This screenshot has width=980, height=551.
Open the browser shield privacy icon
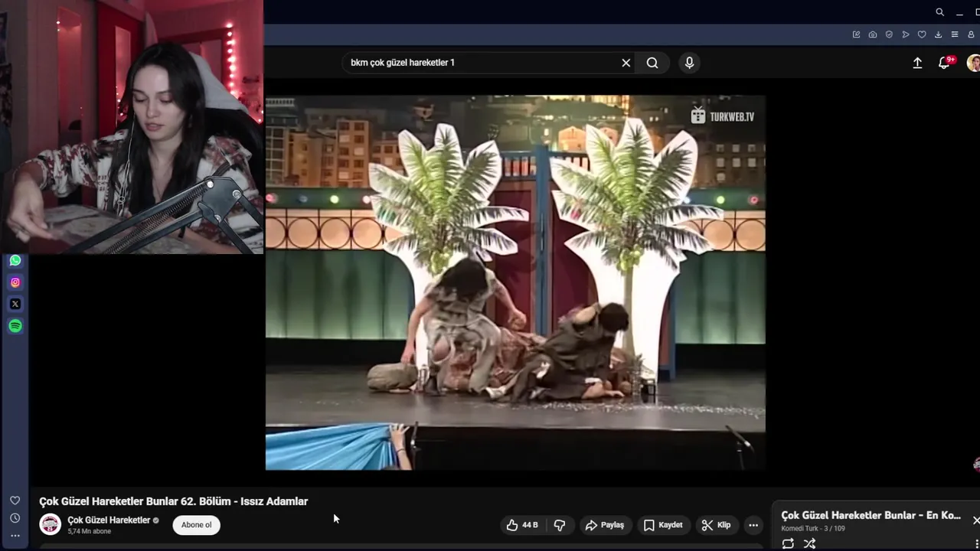889,34
